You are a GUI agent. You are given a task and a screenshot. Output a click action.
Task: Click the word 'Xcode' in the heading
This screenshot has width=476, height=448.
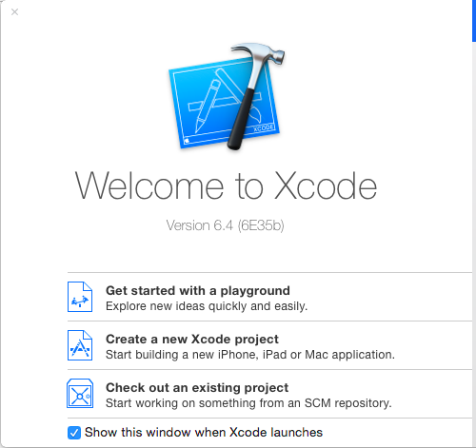pos(326,185)
